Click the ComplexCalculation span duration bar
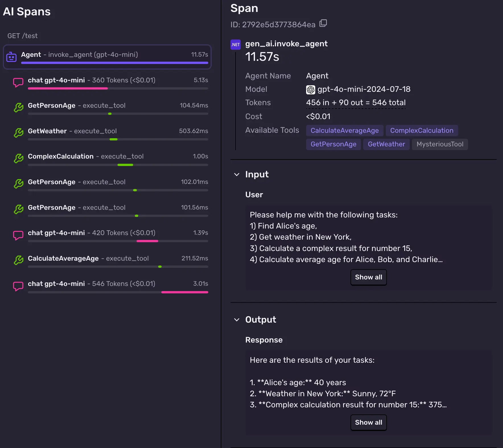Viewport: 503px width, 448px height. (125, 165)
